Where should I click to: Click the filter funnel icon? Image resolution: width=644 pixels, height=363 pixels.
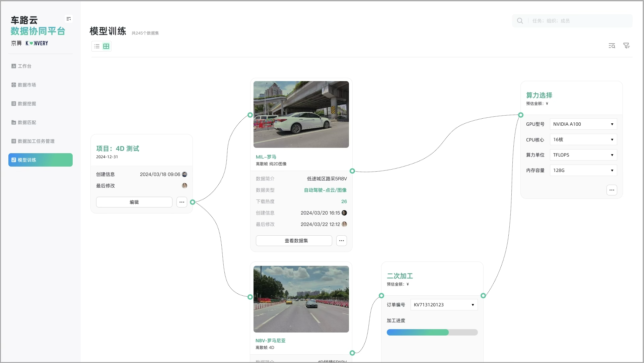pyautogui.click(x=626, y=46)
